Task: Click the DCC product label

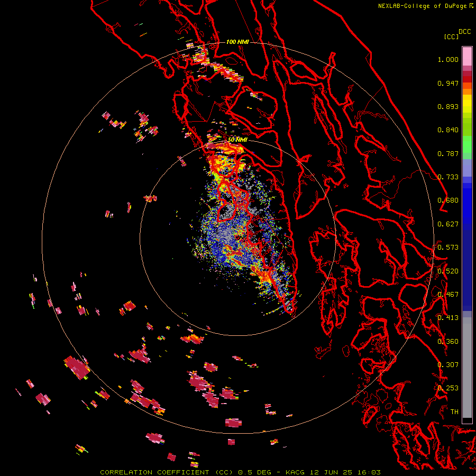Action: pyautogui.click(x=465, y=32)
